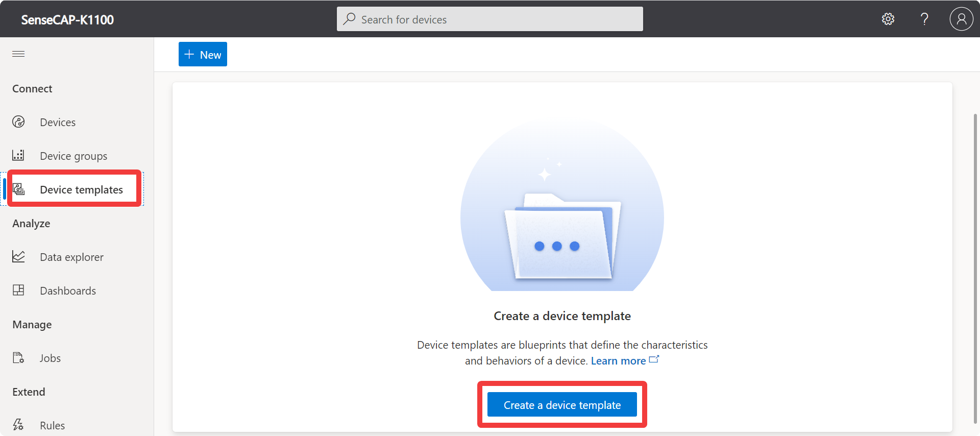
Task: Click the Rules lightning icon
Action: [18, 425]
